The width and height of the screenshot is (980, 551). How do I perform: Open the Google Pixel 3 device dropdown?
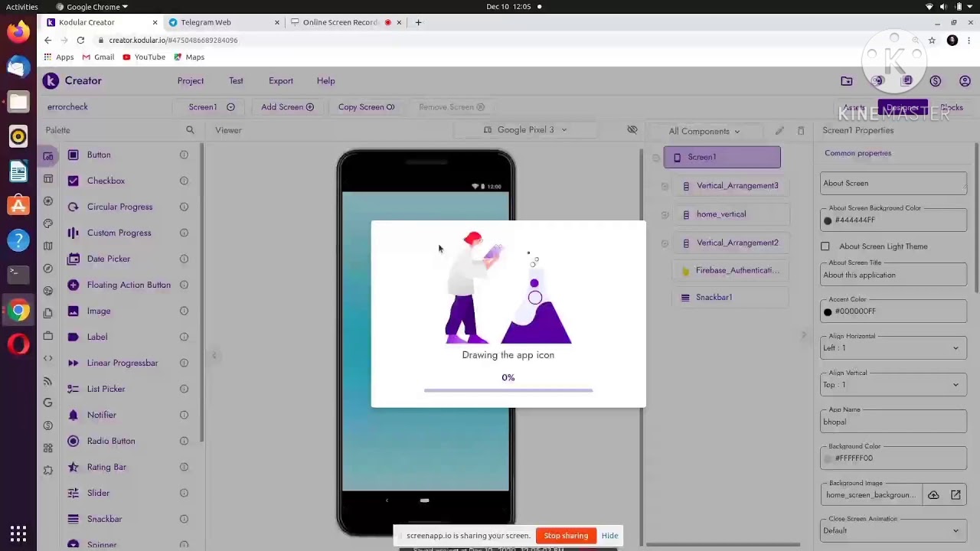[x=525, y=130]
